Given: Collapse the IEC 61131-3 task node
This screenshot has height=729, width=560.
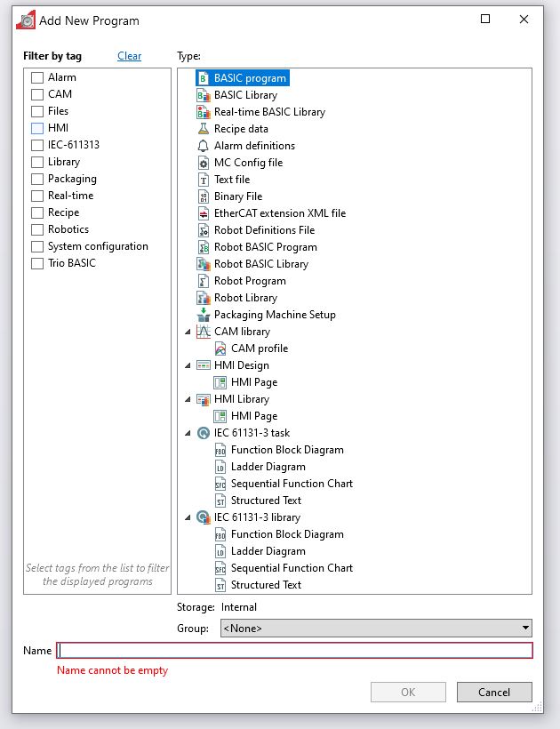Looking at the screenshot, I should [x=188, y=433].
